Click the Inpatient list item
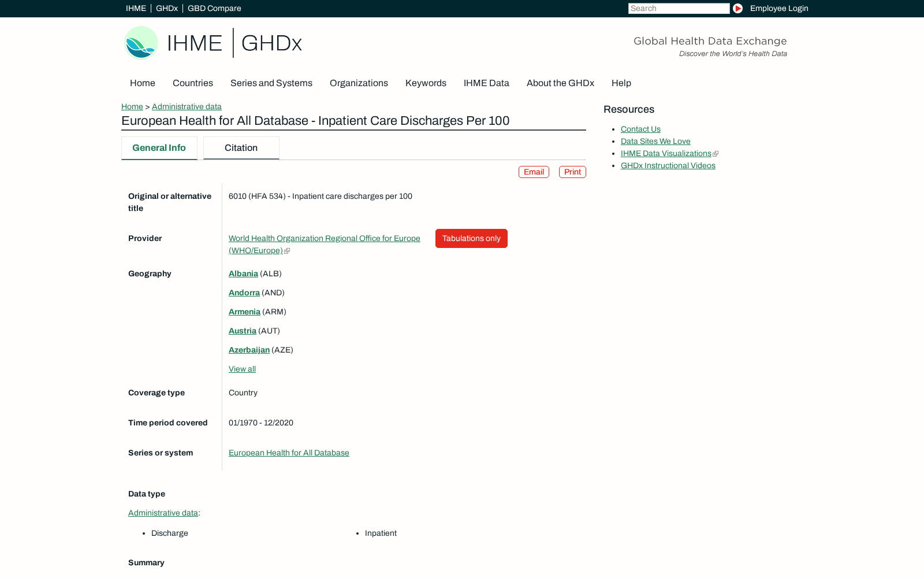 point(381,533)
